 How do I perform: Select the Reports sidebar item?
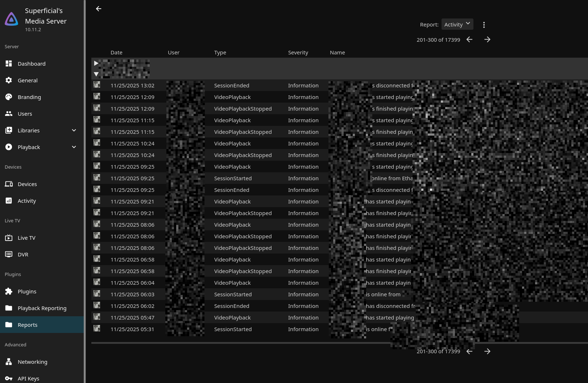pos(28,325)
